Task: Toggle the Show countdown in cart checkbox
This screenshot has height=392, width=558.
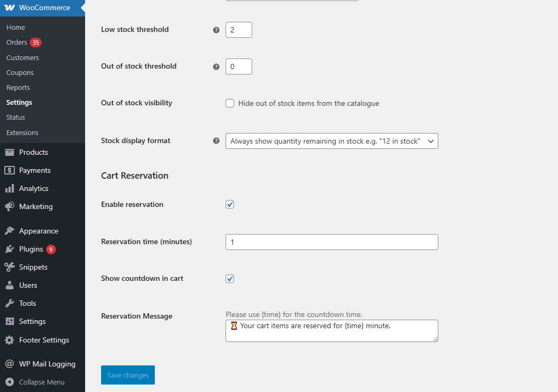Action: click(x=230, y=279)
